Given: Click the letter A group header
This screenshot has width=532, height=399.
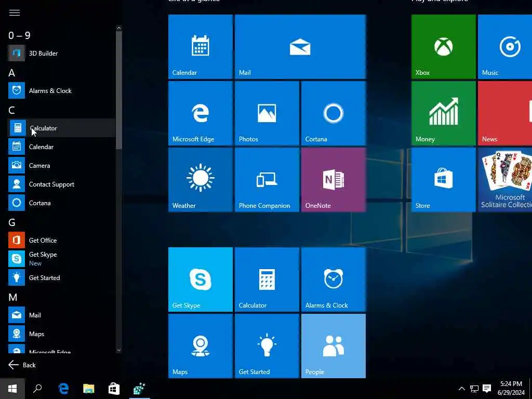Looking at the screenshot, I should 11,73.
